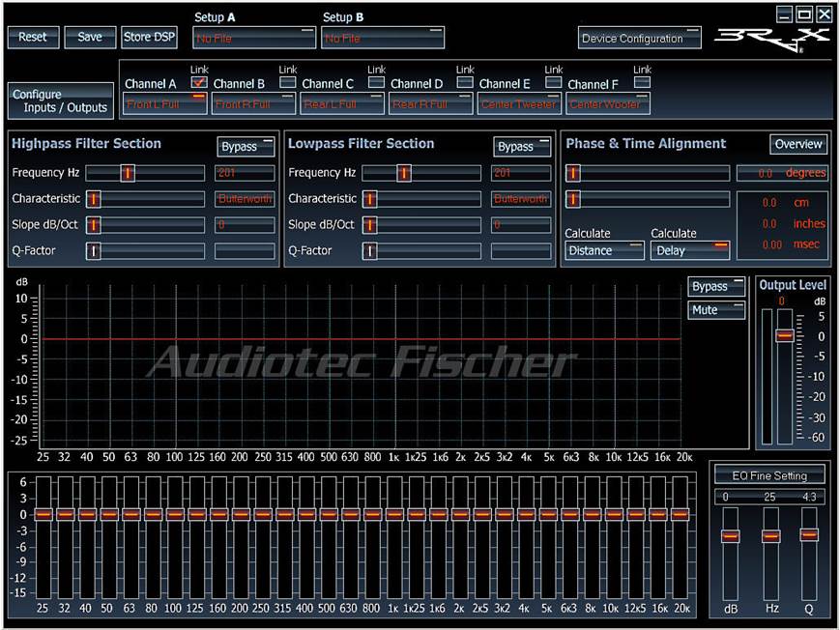This screenshot has height=630, width=840.
Task: Click the Lowpass Butterworth characteristic field
Action: point(521,199)
